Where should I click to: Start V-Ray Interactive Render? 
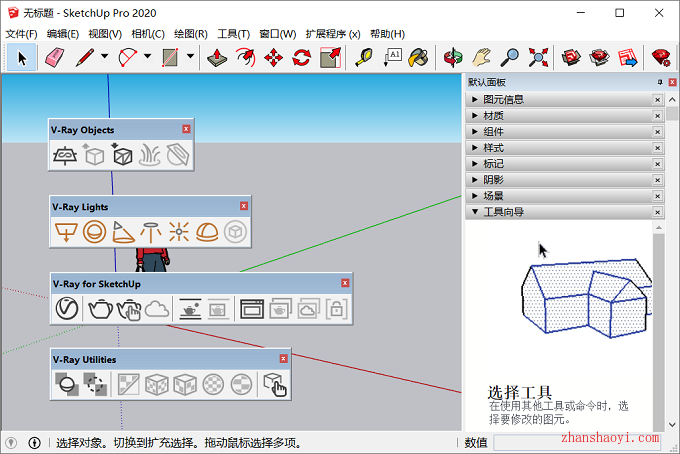(x=129, y=309)
